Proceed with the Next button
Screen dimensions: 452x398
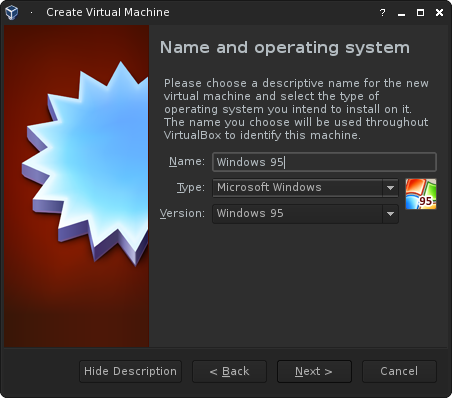[x=314, y=371]
